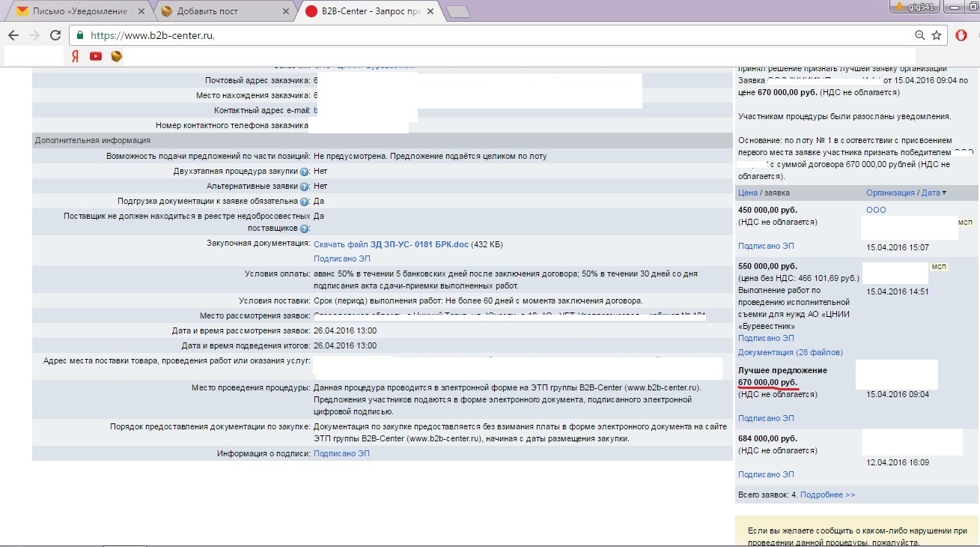Click (цена без НДС: 466 101,69 руб.) text
The height and width of the screenshot is (547, 980).
pos(799,278)
